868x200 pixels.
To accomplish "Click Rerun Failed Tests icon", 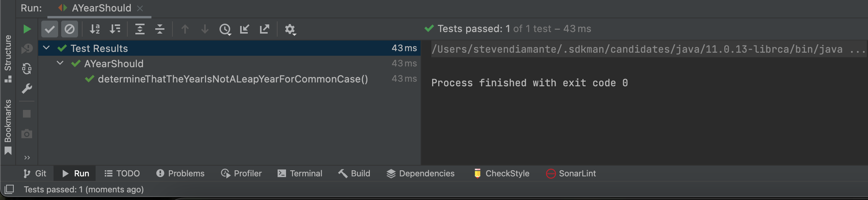I will (27, 48).
